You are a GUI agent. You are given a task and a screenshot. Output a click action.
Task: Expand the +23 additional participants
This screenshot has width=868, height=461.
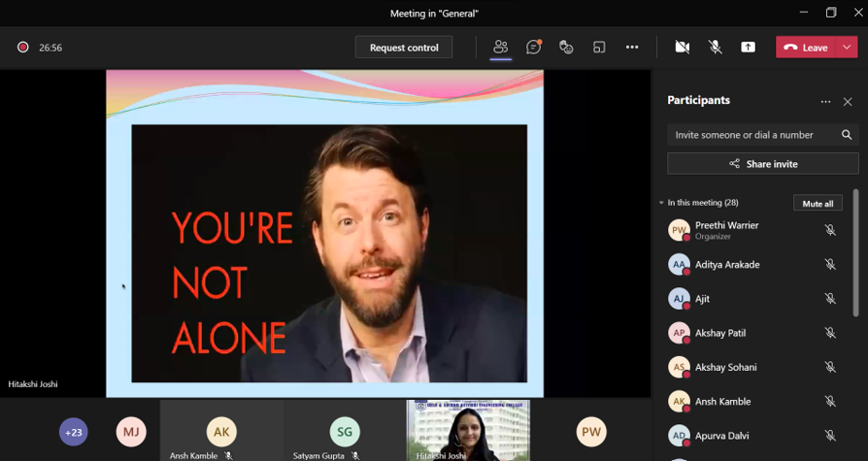(73, 432)
